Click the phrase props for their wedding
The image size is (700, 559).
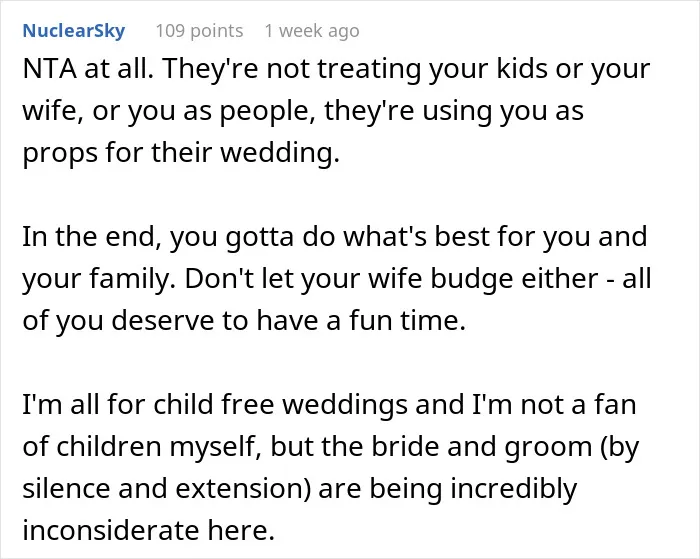(181, 152)
